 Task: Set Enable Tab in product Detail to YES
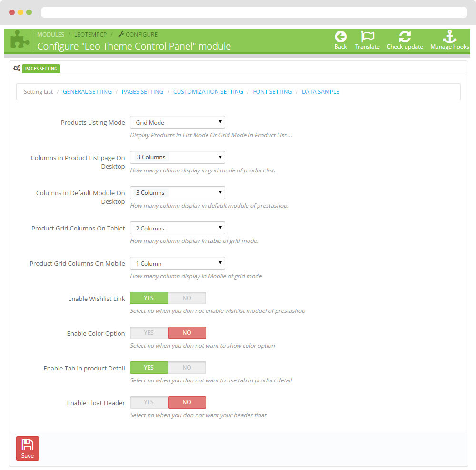pyautogui.click(x=149, y=367)
